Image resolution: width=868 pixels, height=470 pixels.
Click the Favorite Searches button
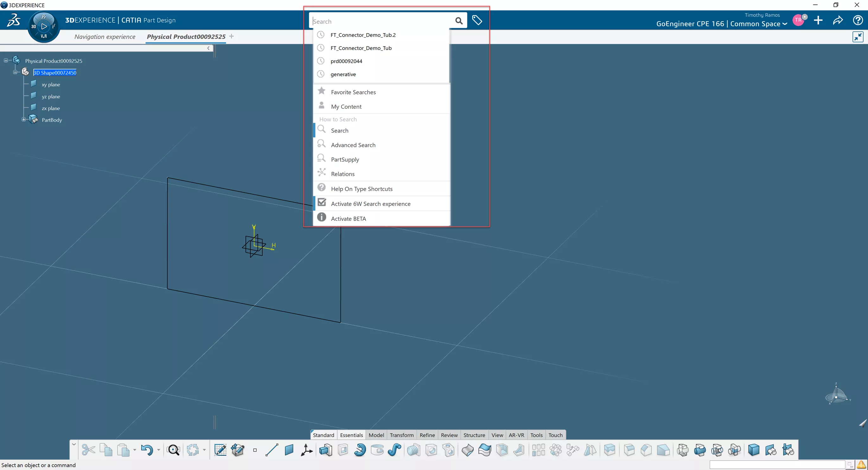[353, 91]
